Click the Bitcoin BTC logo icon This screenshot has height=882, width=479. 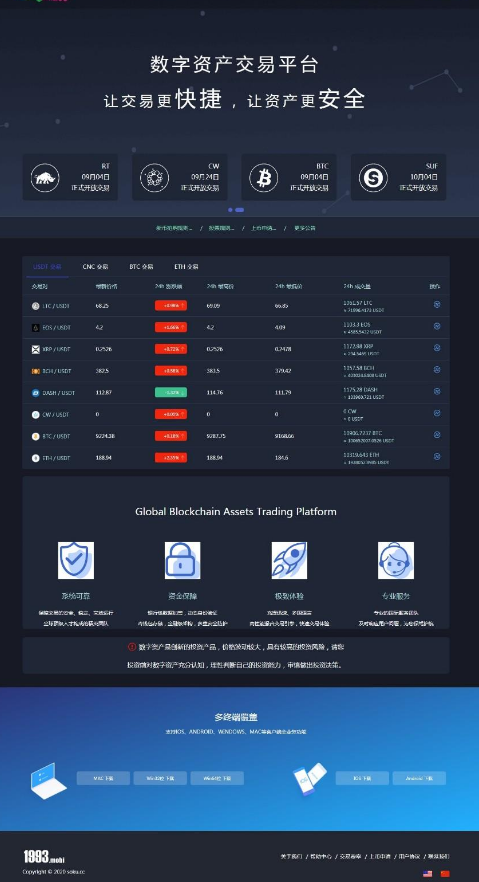[x=264, y=178]
